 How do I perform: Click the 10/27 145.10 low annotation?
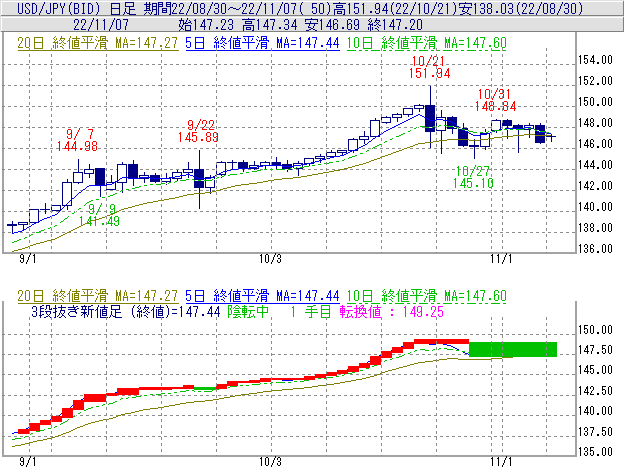[473, 177]
